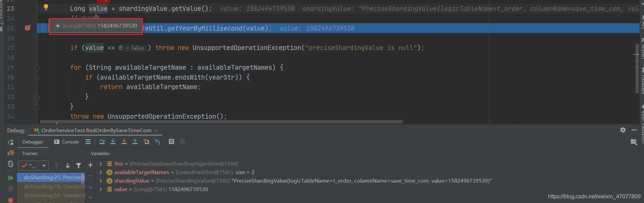Close the OrderServiceTest debug session tab
The height and width of the screenshot is (203, 644).
156,131
